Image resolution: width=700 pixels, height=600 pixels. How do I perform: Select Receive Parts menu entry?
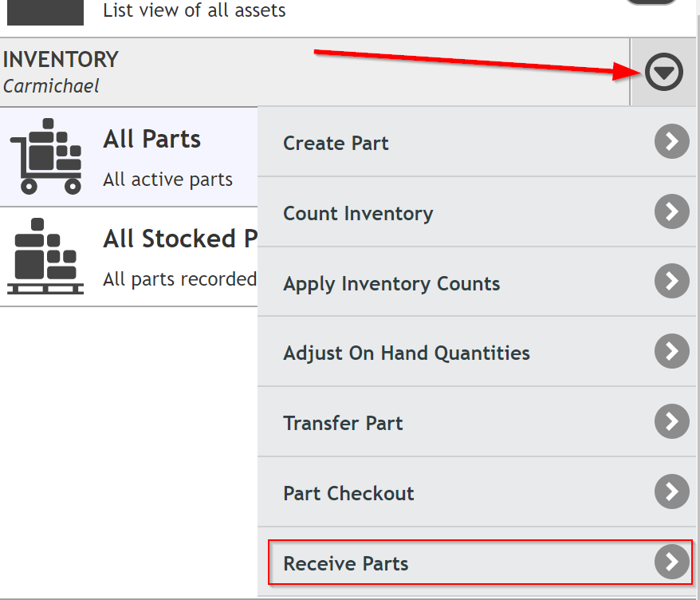(480, 562)
